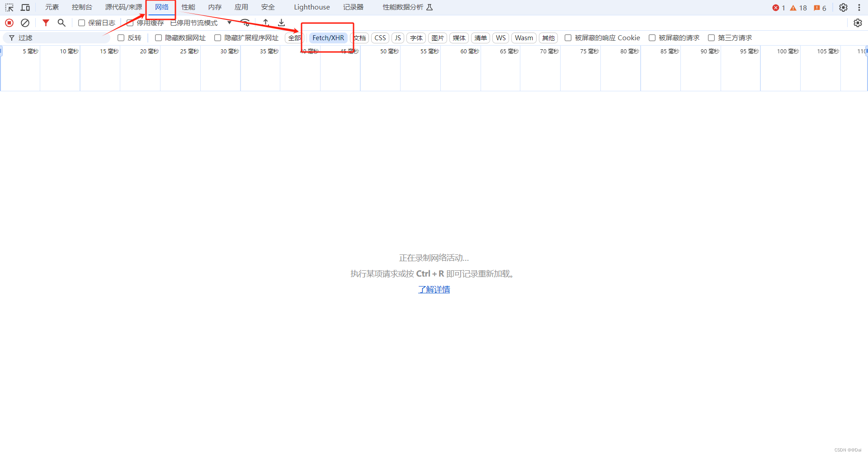
Task: Filter requests by 清单
Action: pos(481,38)
